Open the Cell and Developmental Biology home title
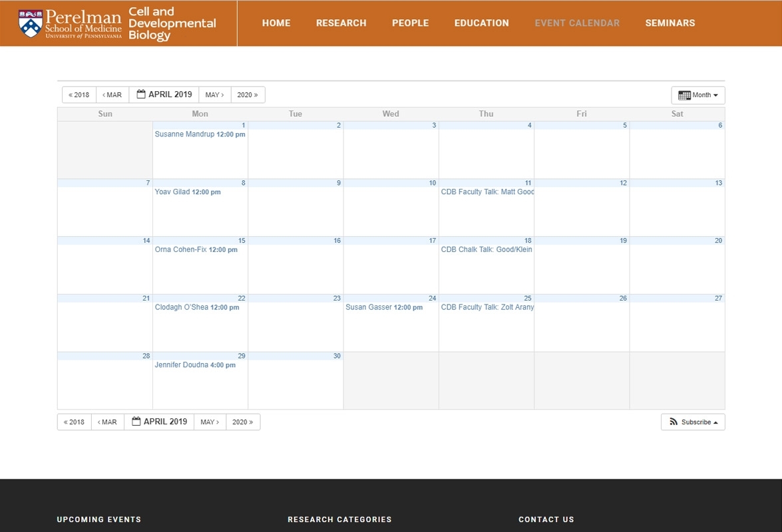The height and width of the screenshot is (532, 782). pyautogui.click(x=172, y=23)
